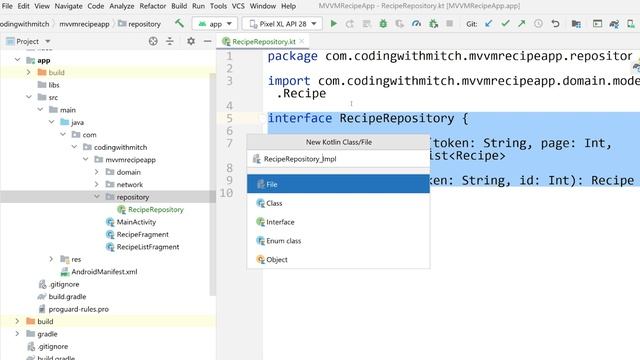The width and height of the screenshot is (640, 360).
Task: Select proguard-rules.pro file
Action: tap(78, 309)
